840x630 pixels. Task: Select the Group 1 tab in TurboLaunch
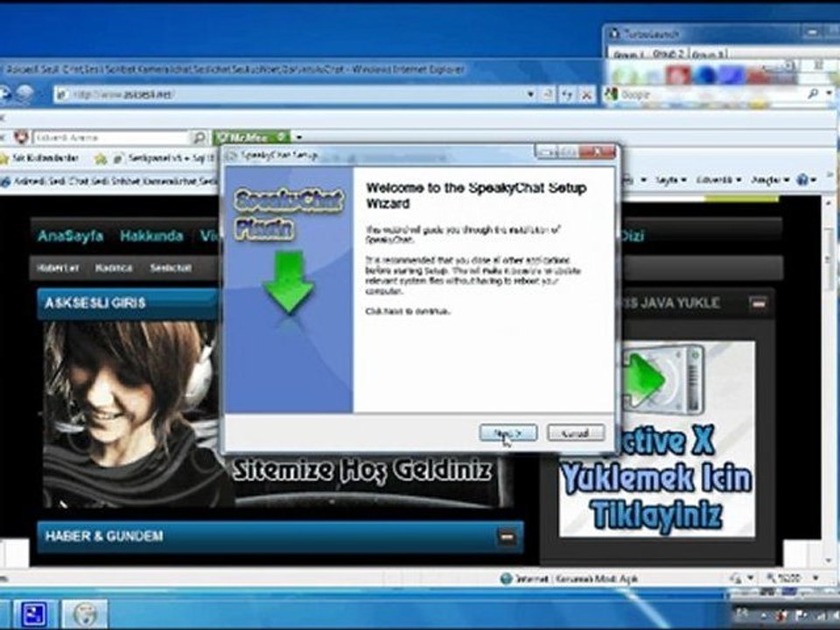(629, 54)
